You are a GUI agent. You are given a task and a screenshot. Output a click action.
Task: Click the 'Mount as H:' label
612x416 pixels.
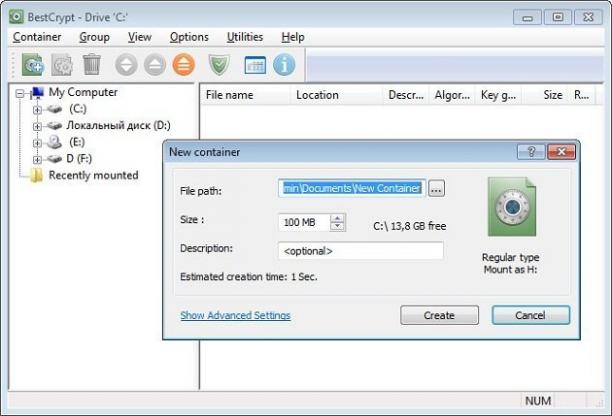point(511,269)
